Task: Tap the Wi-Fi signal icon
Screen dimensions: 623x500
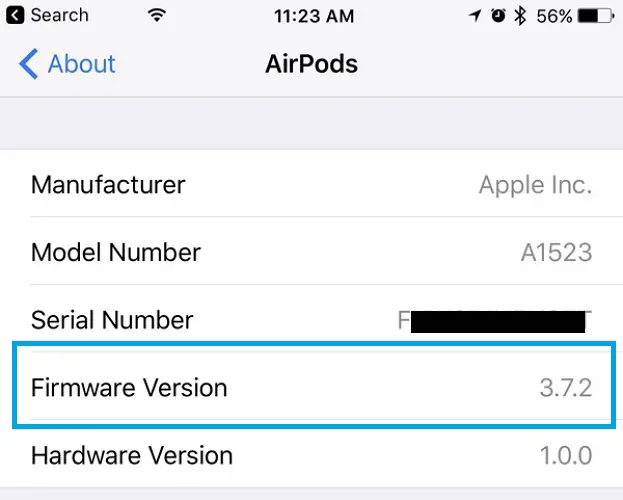Action: click(x=156, y=15)
